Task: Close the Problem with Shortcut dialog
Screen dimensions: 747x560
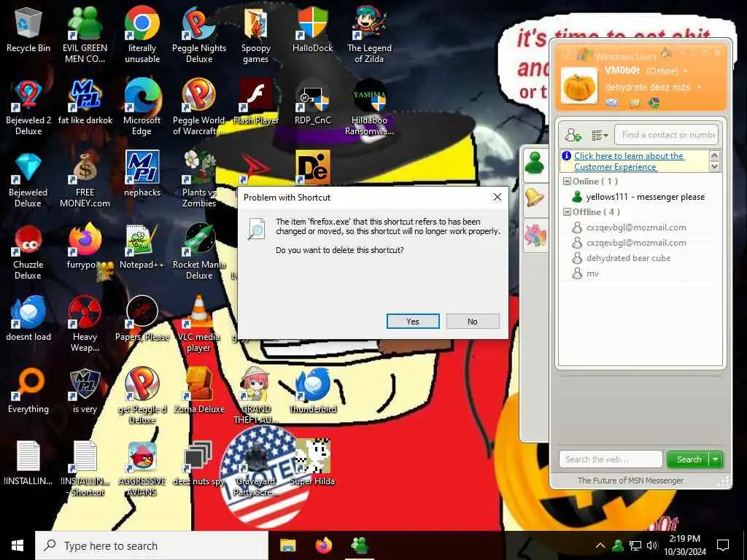Action: coord(497,197)
